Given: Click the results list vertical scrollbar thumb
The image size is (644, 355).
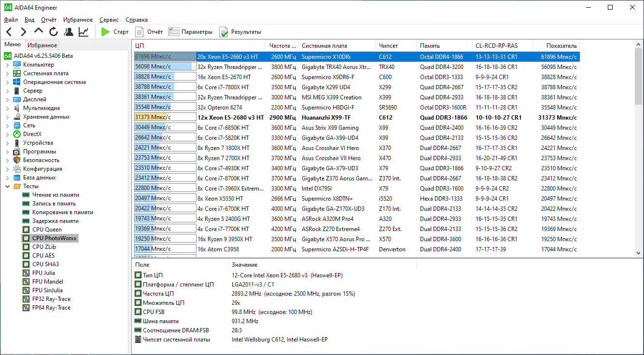Looking at the screenshot, I should pyautogui.click(x=639, y=76).
